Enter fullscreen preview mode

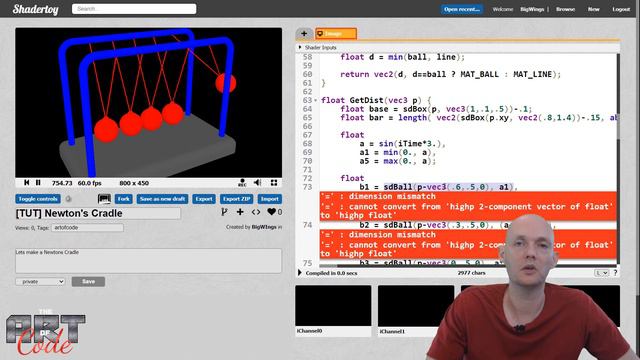tap(274, 183)
